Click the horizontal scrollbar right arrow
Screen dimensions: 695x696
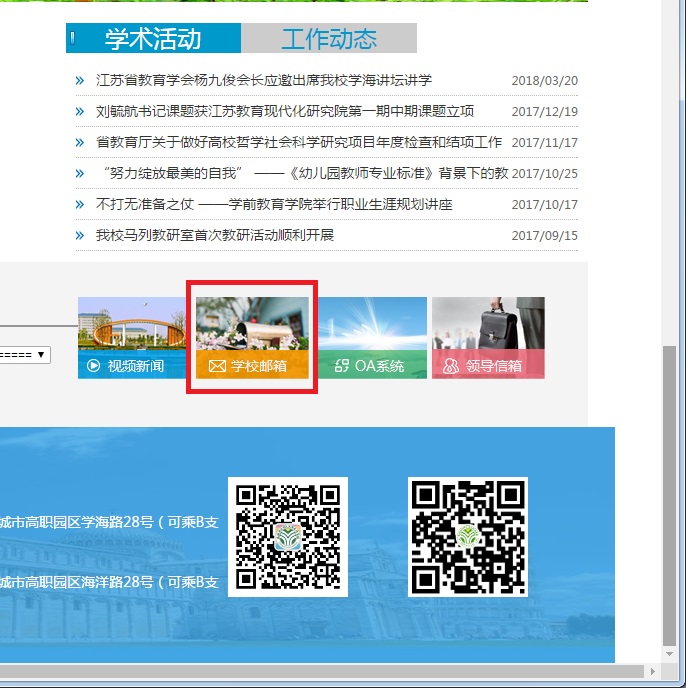click(x=653, y=671)
